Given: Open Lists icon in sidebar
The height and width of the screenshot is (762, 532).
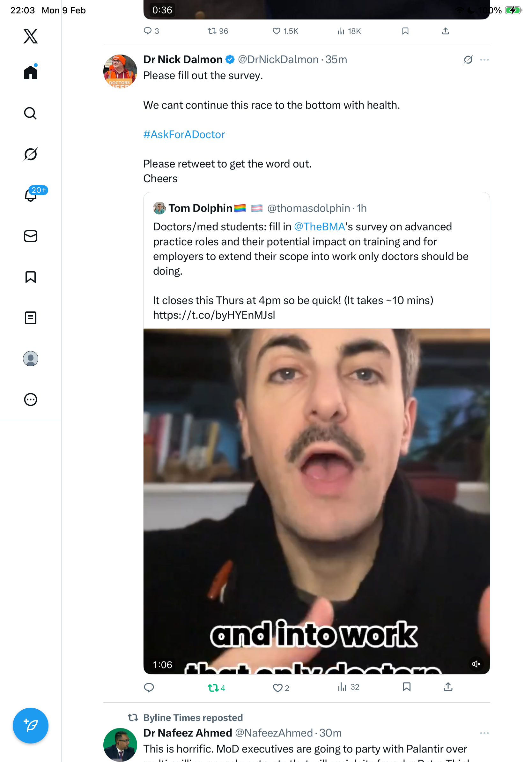Looking at the screenshot, I should click(31, 317).
